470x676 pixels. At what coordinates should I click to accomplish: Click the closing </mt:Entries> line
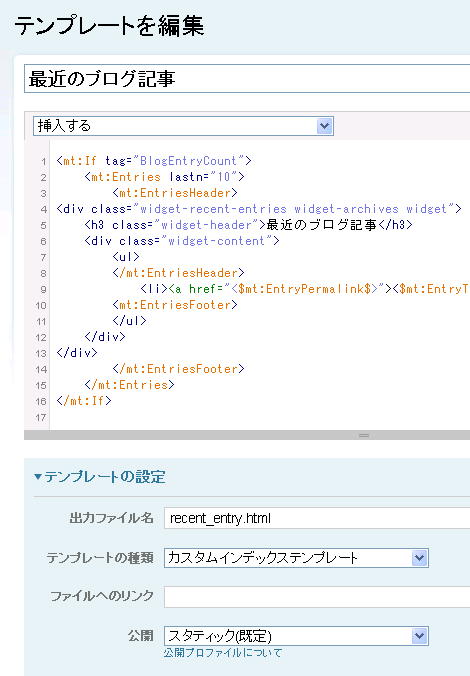pos(130,385)
